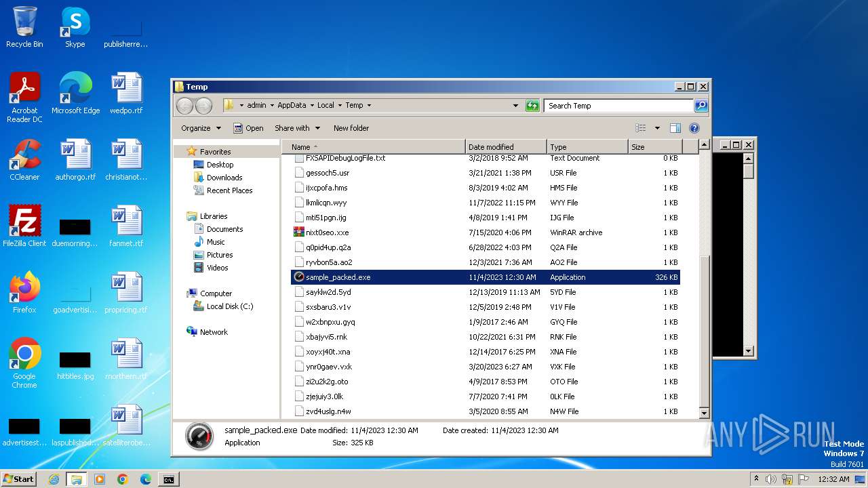The height and width of the screenshot is (488, 868).
Task: Open the Start menu
Action: [19, 479]
